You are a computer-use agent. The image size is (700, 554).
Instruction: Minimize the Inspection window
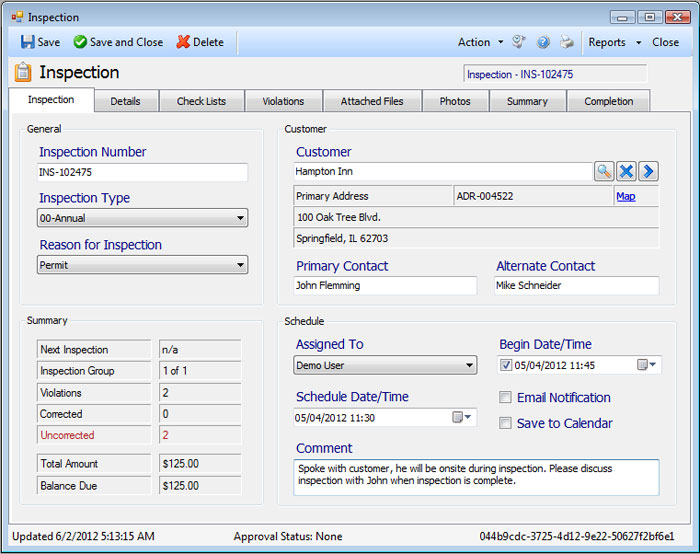pyautogui.click(x=622, y=17)
